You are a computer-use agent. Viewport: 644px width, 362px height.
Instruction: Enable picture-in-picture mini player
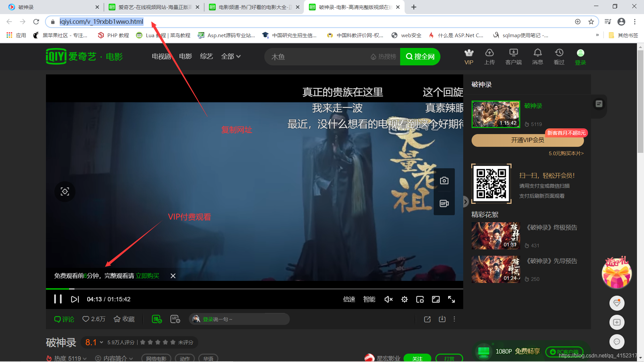click(x=420, y=299)
